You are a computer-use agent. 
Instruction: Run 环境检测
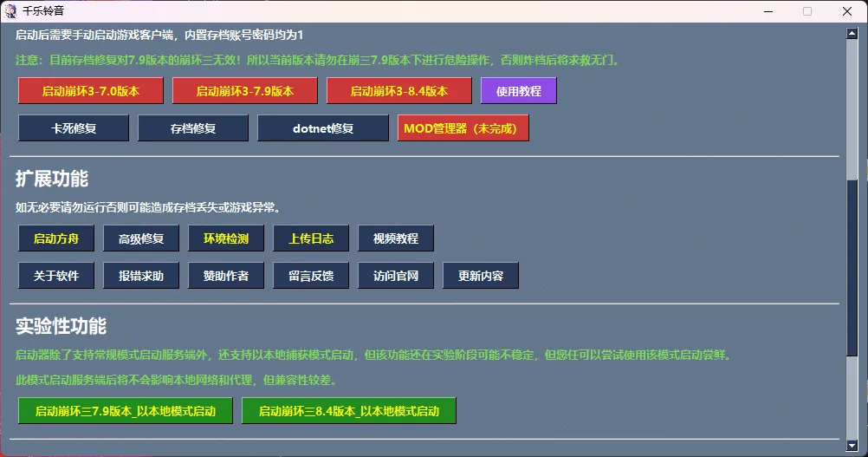point(226,238)
